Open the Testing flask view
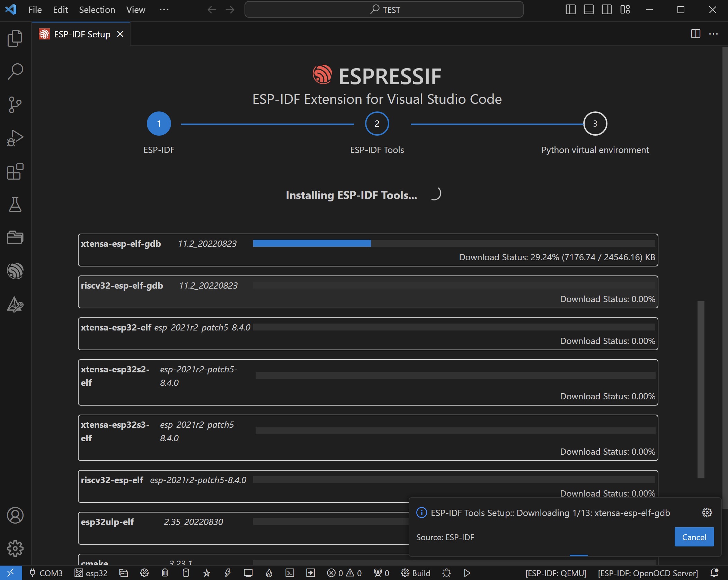The width and height of the screenshot is (728, 580). (x=15, y=205)
